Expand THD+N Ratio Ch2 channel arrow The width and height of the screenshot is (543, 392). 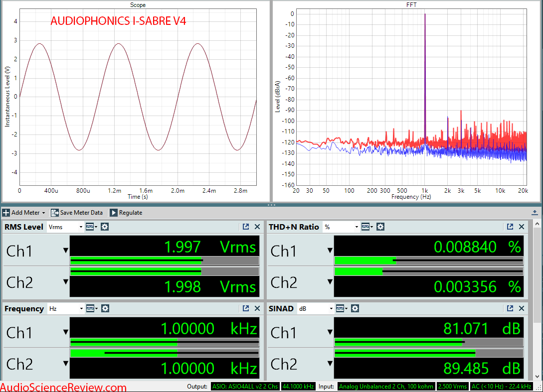[x=330, y=281]
